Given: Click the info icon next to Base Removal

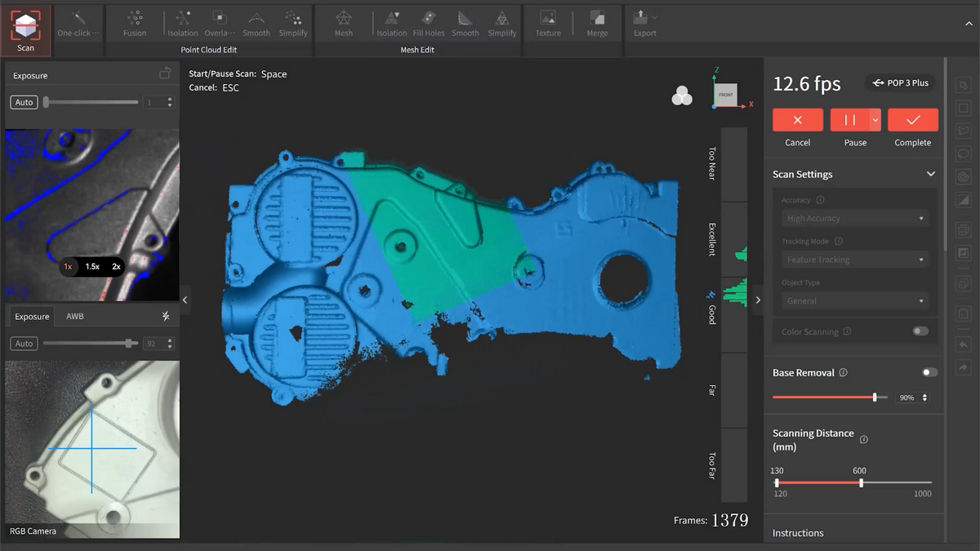Looking at the screenshot, I should coord(843,372).
